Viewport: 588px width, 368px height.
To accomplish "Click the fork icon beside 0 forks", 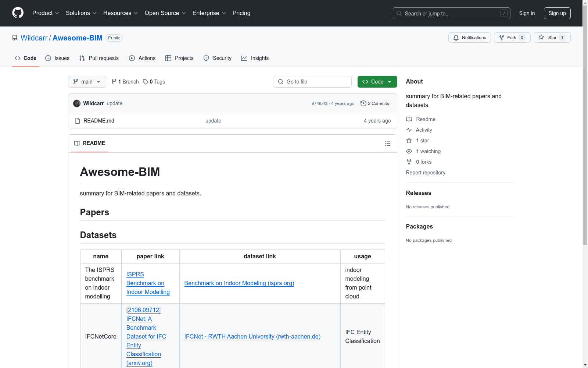I will 409,162.
